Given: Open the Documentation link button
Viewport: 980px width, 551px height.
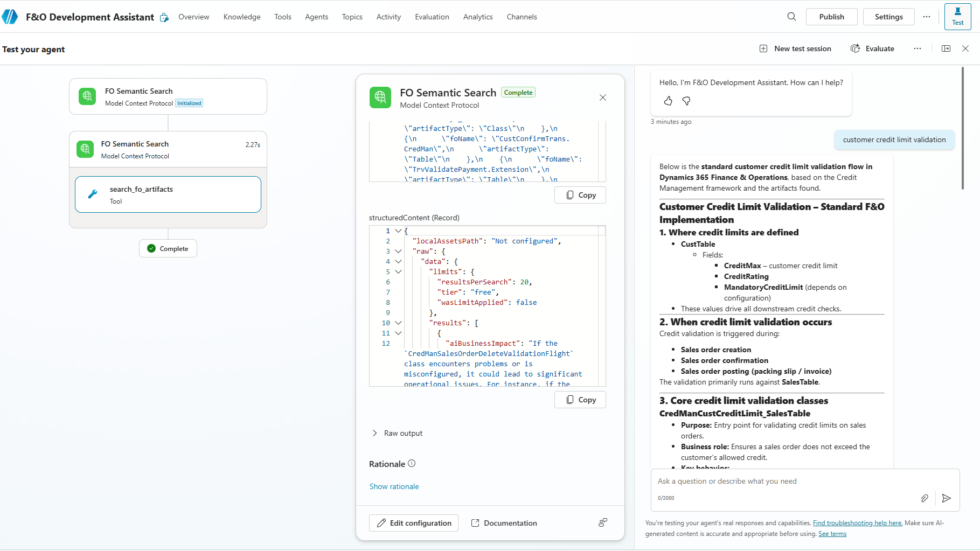Looking at the screenshot, I should point(504,523).
